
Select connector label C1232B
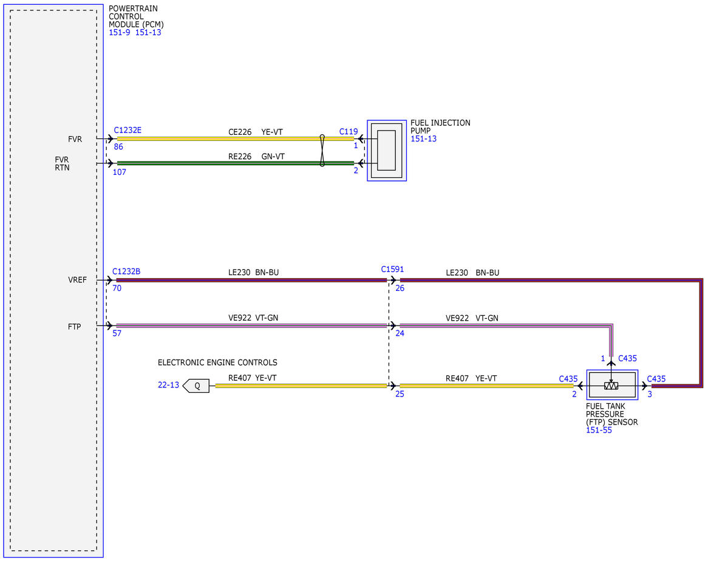click(126, 271)
